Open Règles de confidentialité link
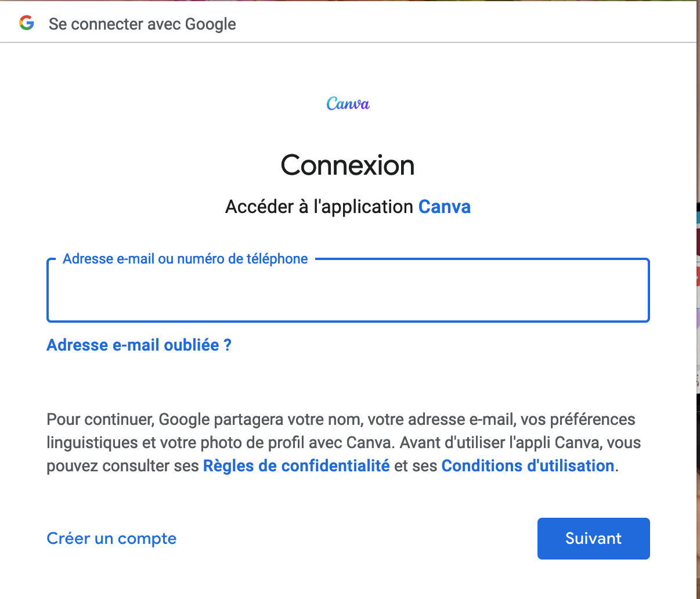This screenshot has height=599, width=700. (296, 466)
